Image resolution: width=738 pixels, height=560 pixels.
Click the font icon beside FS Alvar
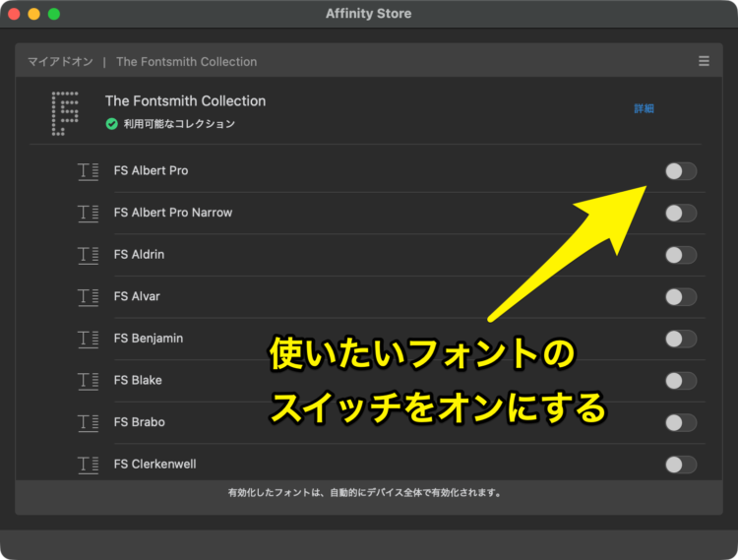[89, 297]
